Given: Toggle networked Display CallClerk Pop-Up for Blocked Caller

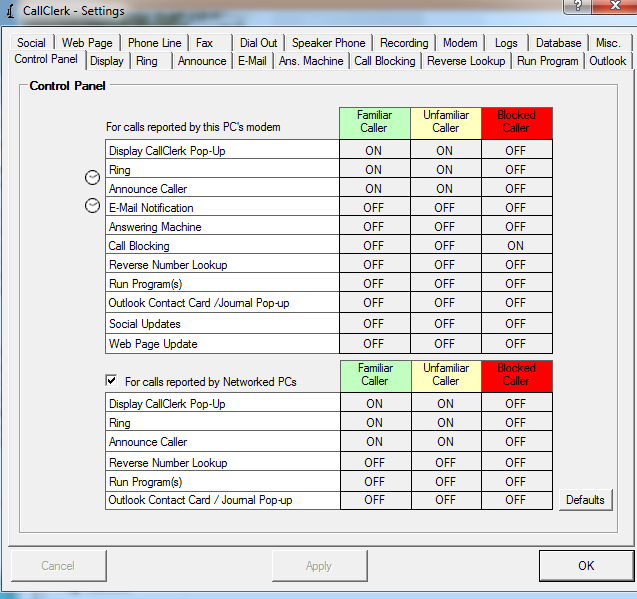Looking at the screenshot, I should [x=516, y=403].
